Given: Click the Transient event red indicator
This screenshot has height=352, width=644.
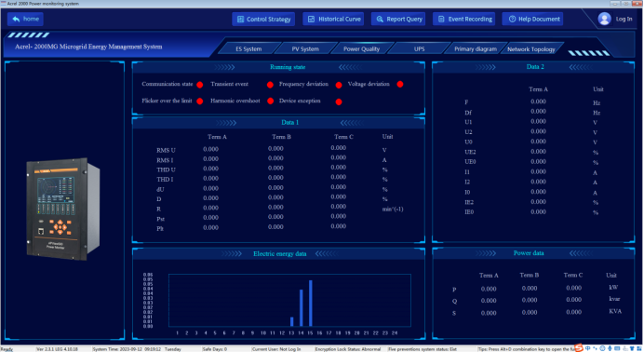Looking at the screenshot, I should [270, 85].
